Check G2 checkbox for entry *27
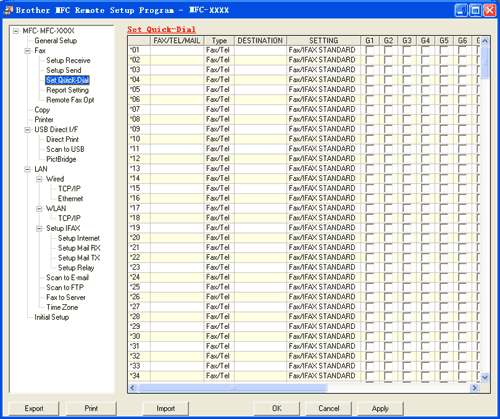500x419 pixels. click(x=388, y=307)
